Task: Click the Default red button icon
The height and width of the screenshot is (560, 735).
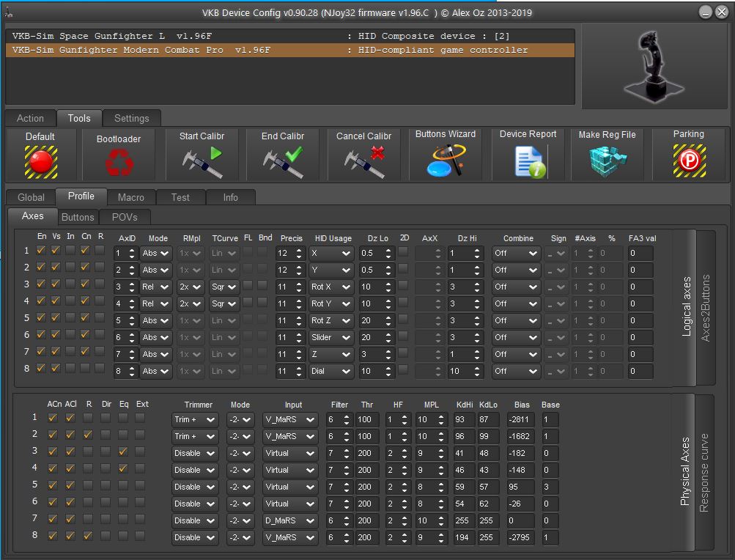Action: (41, 162)
